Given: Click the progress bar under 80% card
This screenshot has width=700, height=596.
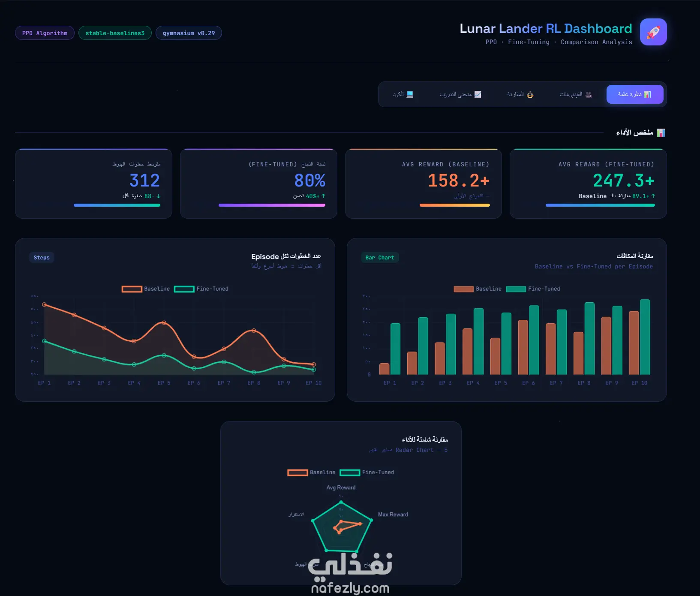Looking at the screenshot, I should [272, 205].
